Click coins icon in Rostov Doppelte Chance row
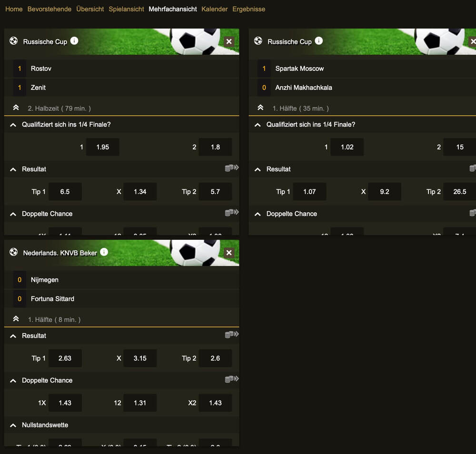476x454 pixels. click(x=232, y=212)
